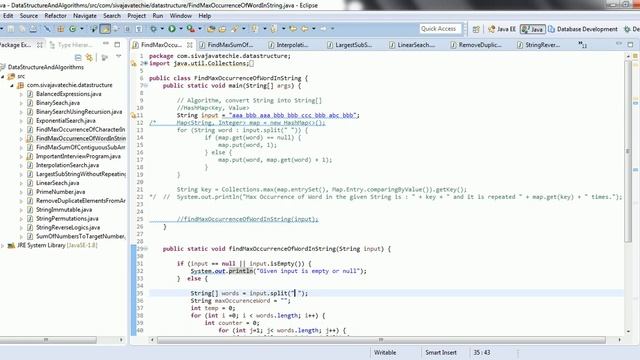This screenshot has height=360, width=640.
Task: Select PrimeNumber.java file
Action: [60, 192]
